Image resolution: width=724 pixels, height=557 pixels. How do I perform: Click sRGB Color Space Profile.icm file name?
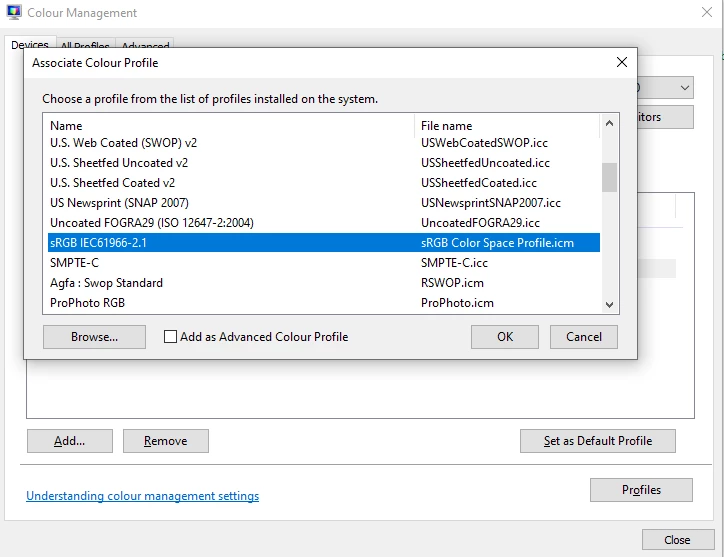[x=497, y=242]
